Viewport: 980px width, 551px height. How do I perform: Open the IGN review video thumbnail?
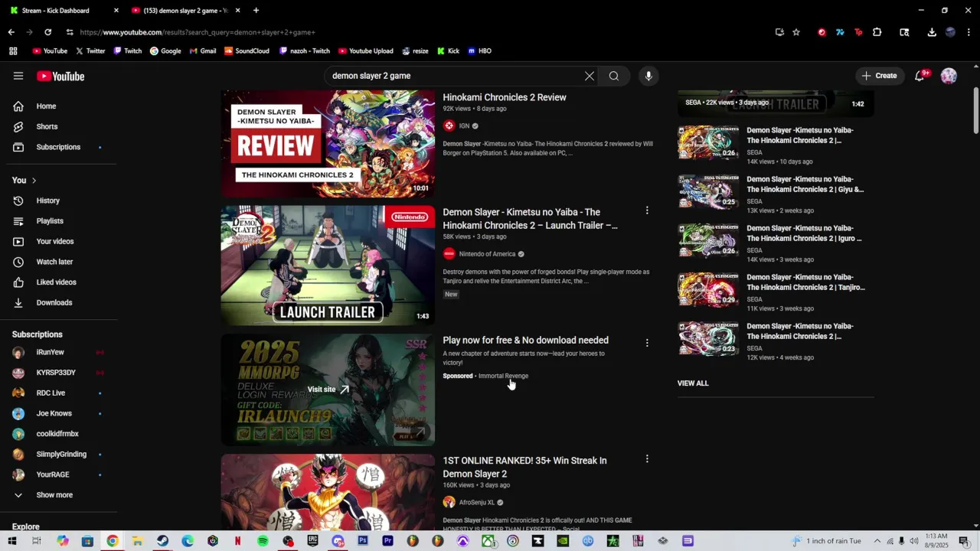328,144
